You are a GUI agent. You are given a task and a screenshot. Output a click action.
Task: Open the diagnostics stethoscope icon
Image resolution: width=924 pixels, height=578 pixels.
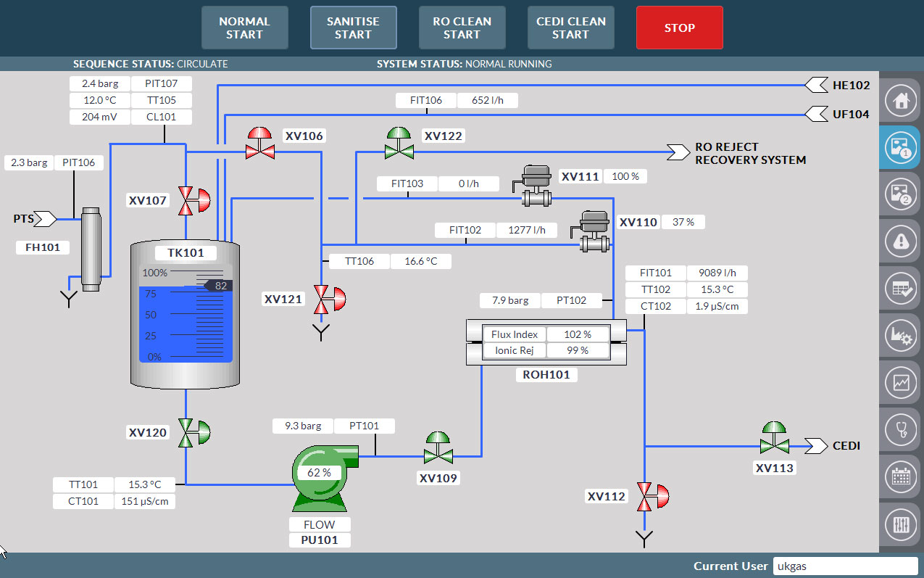(901, 429)
